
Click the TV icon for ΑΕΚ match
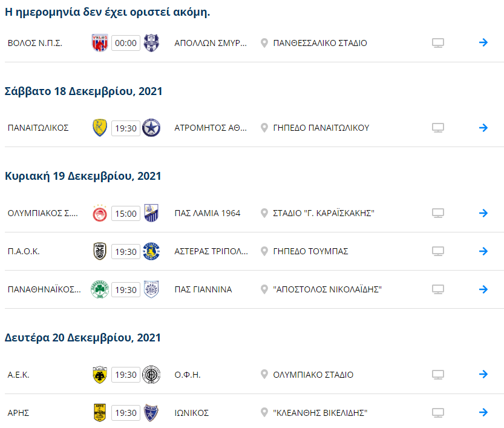(438, 375)
